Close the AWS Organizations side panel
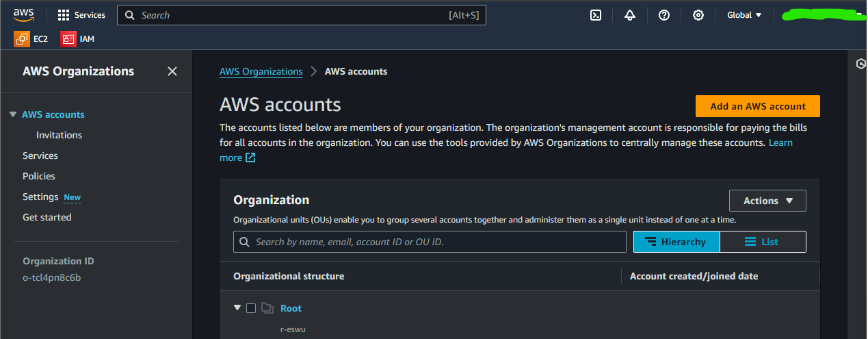The height and width of the screenshot is (339, 868). pos(172,71)
